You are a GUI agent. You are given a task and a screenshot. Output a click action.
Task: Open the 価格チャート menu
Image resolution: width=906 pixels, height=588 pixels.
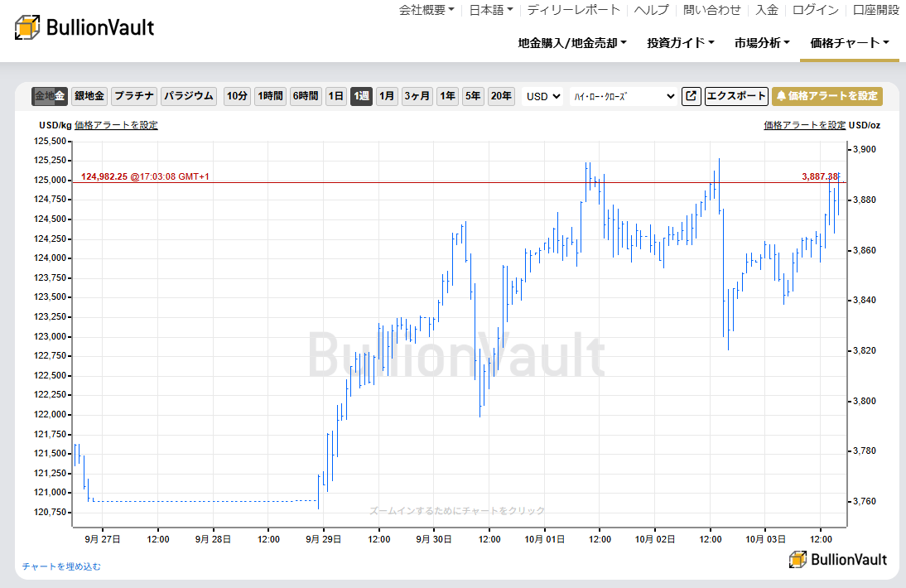(x=849, y=42)
